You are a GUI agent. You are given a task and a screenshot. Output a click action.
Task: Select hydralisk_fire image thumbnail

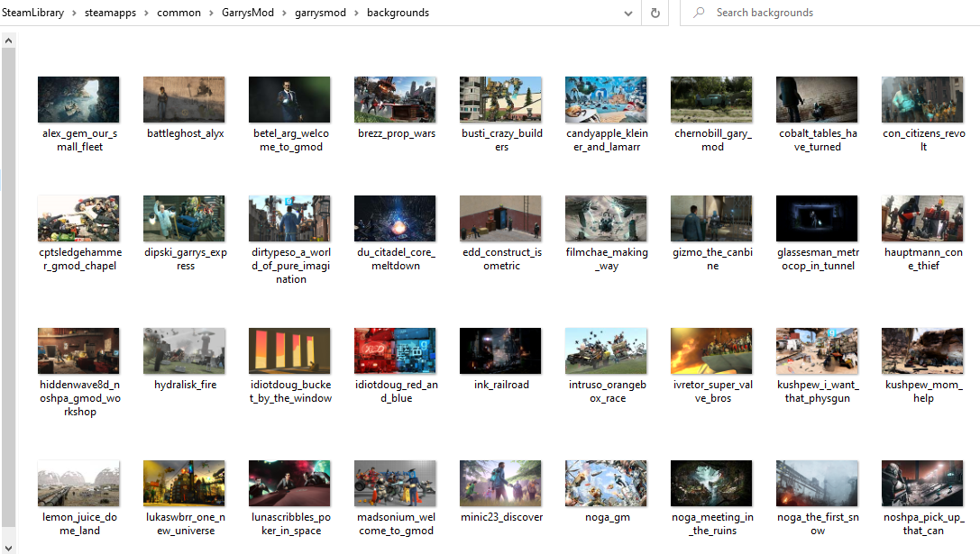[184, 351]
